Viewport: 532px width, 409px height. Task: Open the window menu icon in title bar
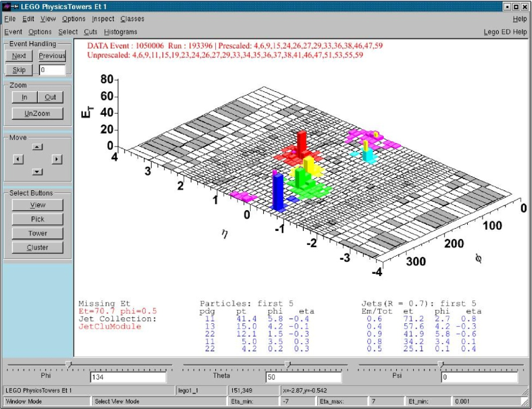click(x=7, y=6)
